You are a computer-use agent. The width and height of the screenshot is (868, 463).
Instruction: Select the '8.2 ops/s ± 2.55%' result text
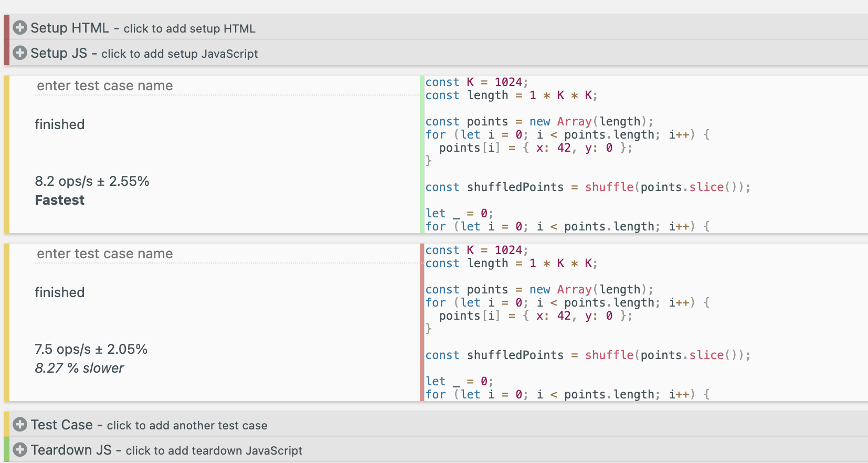pos(92,181)
